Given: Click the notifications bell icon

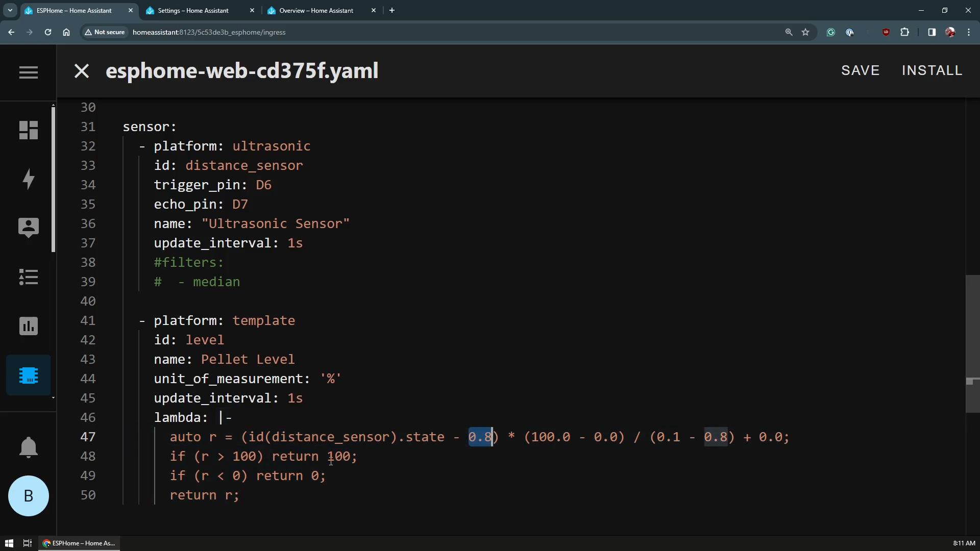Looking at the screenshot, I should point(28,446).
